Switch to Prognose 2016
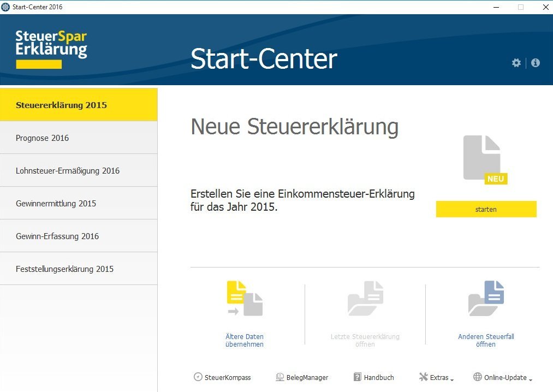 (79, 138)
